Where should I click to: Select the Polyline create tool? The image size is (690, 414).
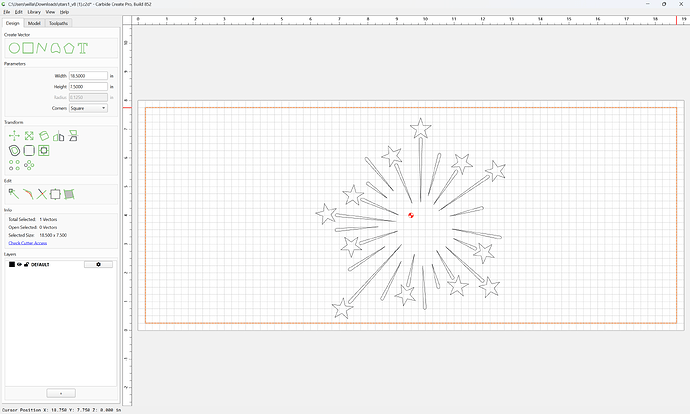click(x=42, y=48)
